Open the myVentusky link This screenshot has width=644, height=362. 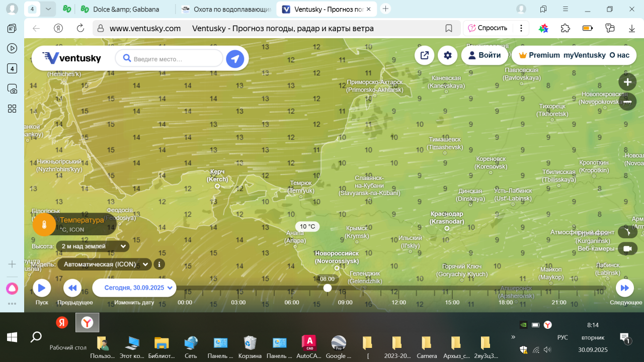click(584, 55)
